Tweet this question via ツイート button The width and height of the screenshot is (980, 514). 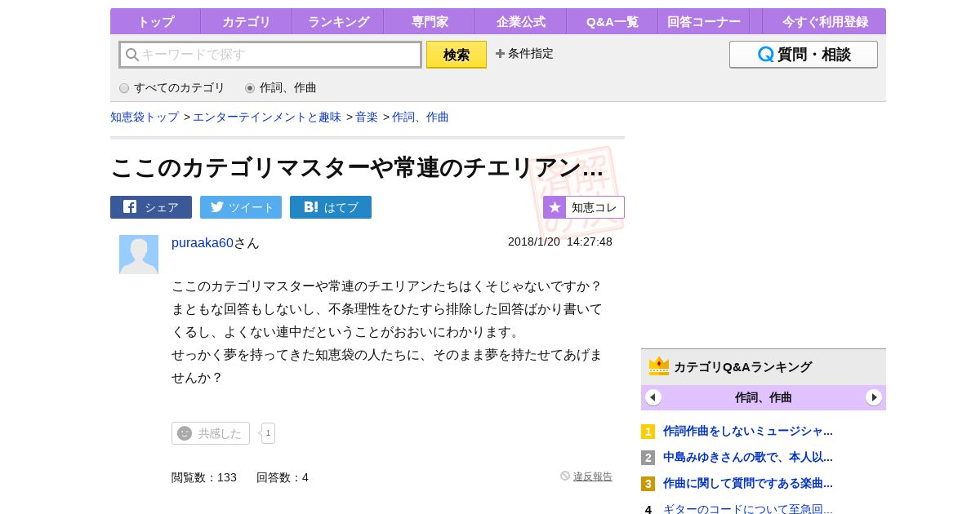tap(241, 207)
